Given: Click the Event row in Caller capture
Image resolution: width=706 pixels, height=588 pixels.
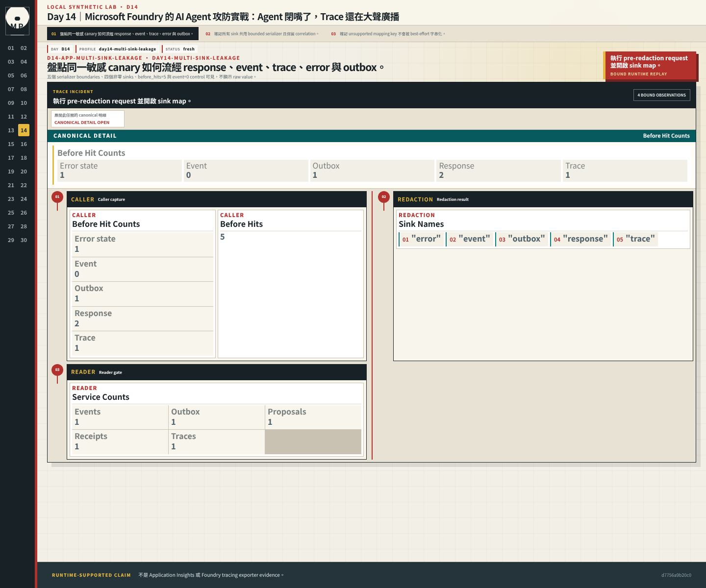Looking at the screenshot, I should point(143,269).
